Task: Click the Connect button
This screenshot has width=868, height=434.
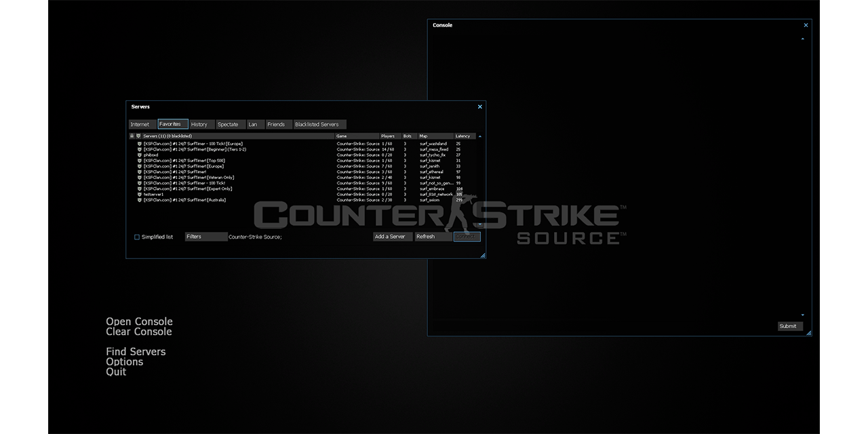Action: (x=467, y=237)
